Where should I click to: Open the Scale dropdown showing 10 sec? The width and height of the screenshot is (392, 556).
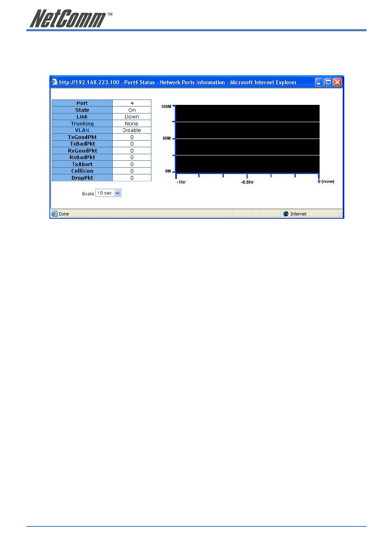pos(108,193)
